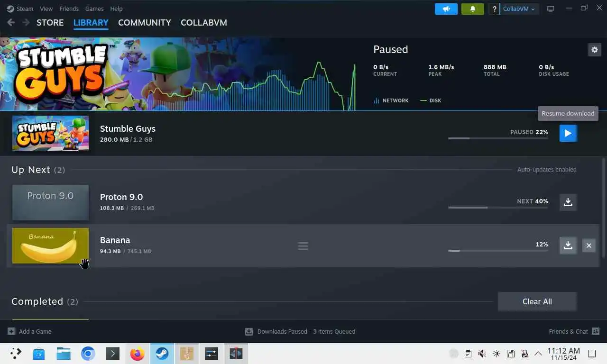Image resolution: width=607 pixels, height=364 pixels.
Task: Click the Auto-updates enabled label
Action: point(547,169)
